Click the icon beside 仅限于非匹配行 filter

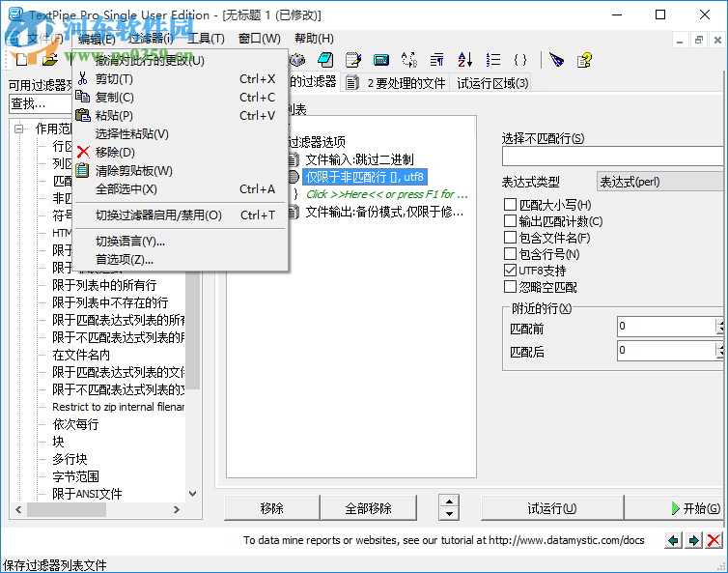pos(293,177)
